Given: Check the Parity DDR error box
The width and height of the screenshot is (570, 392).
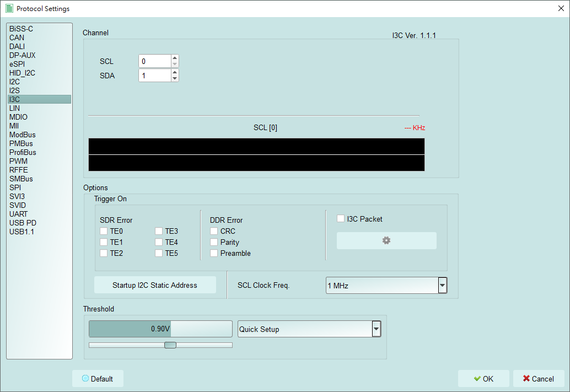Looking at the screenshot, I should coord(214,242).
